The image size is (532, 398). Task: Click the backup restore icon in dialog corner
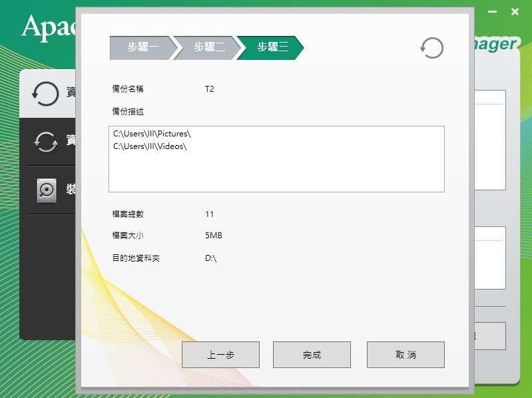coord(431,48)
